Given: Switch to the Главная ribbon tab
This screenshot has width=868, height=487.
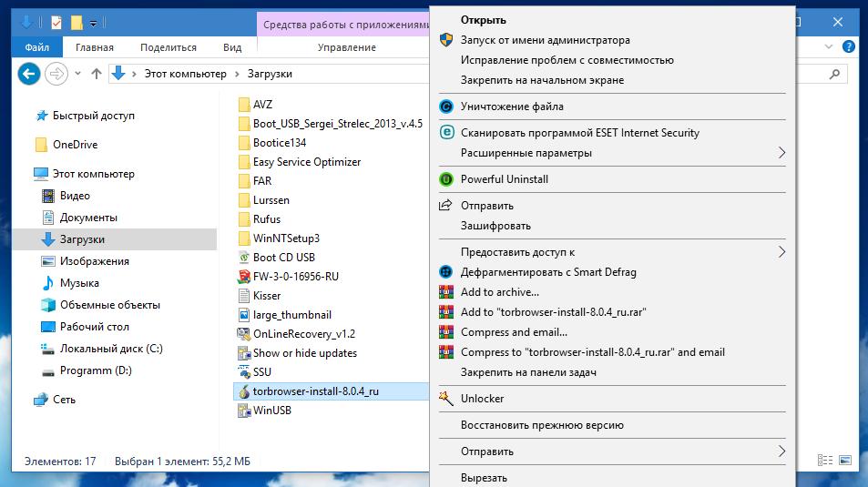Looking at the screenshot, I should (x=95, y=47).
